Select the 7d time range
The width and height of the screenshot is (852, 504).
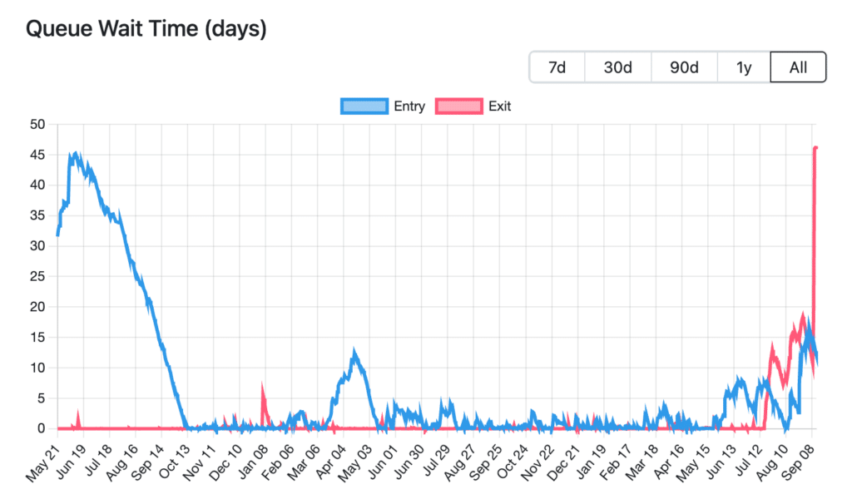point(557,67)
